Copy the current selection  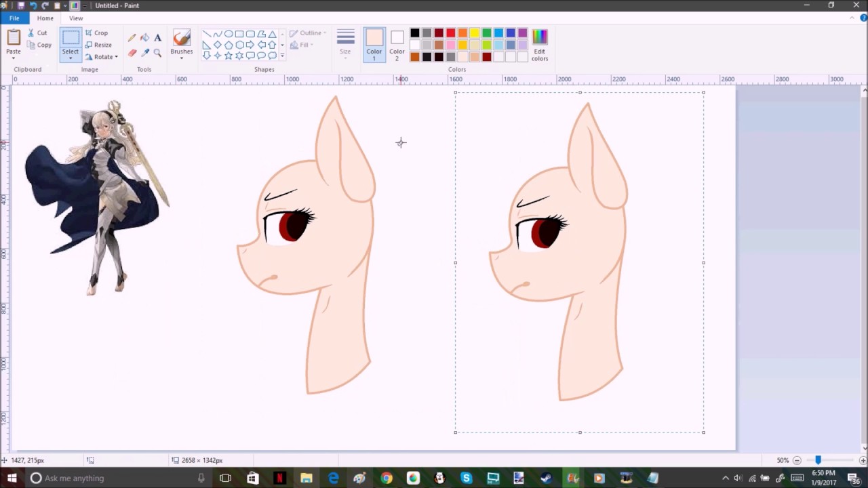pos(39,45)
